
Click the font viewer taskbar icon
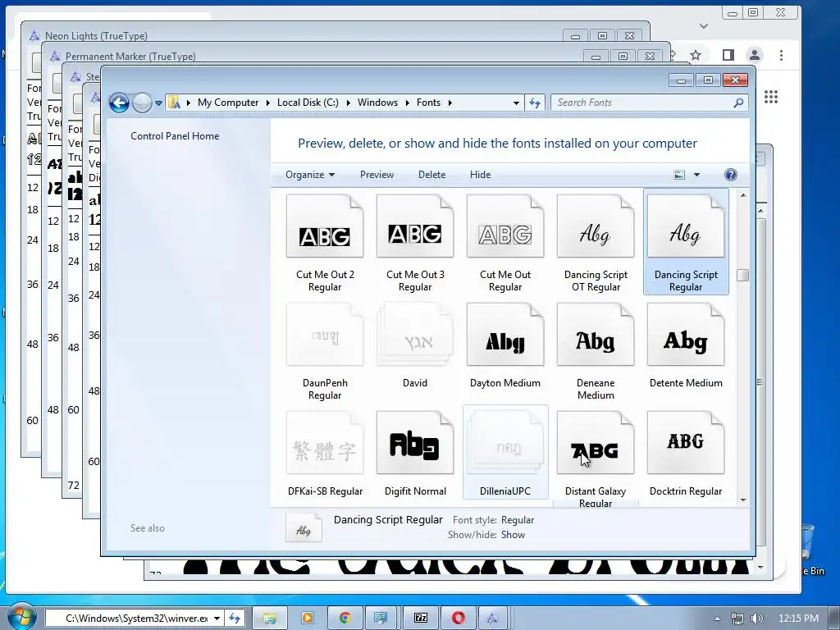[x=492, y=619]
